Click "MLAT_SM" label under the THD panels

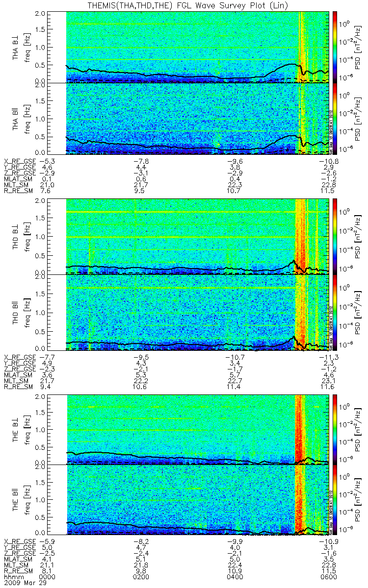[18, 374]
